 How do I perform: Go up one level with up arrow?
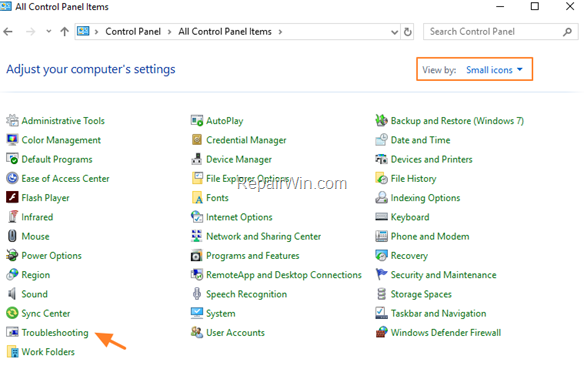tap(64, 32)
